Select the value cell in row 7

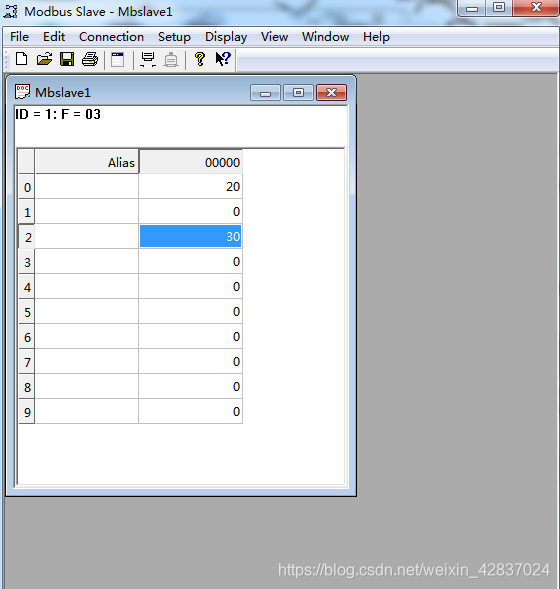tap(190, 361)
